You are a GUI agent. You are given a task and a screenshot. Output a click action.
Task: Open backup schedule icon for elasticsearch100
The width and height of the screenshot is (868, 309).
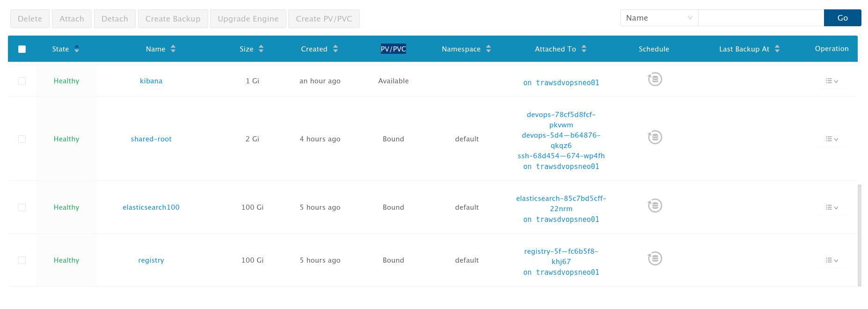click(x=655, y=206)
